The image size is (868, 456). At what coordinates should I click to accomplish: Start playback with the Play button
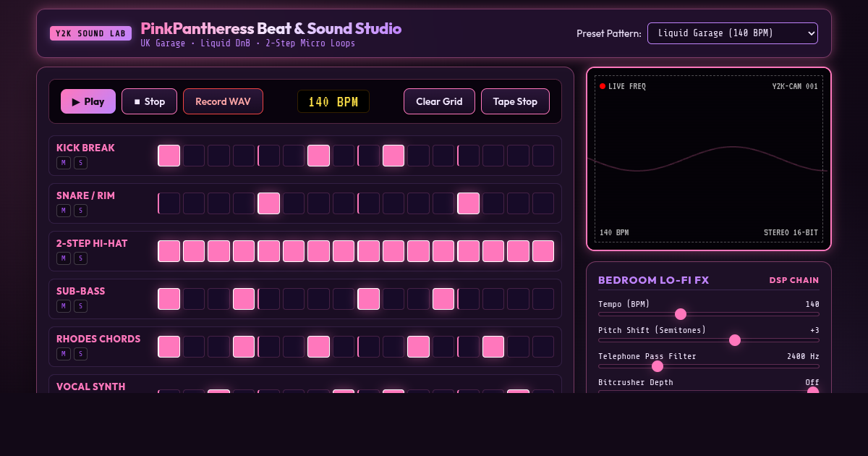click(88, 101)
